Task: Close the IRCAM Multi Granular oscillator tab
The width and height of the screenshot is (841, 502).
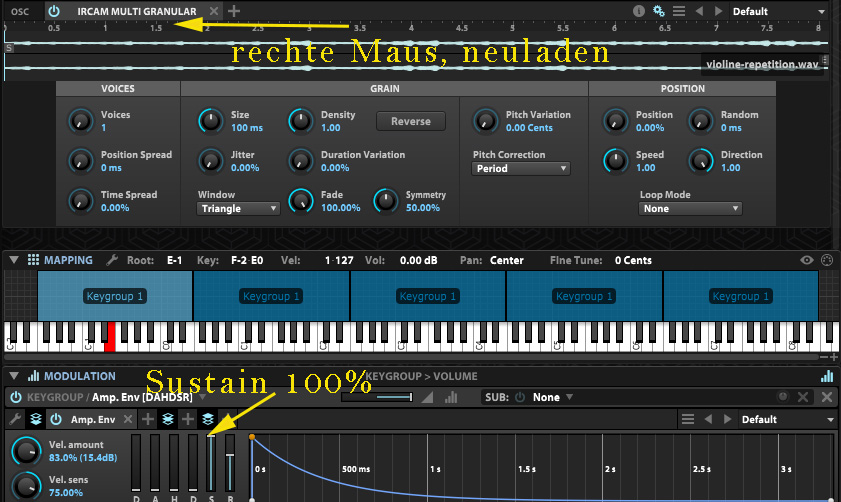Action: point(214,11)
